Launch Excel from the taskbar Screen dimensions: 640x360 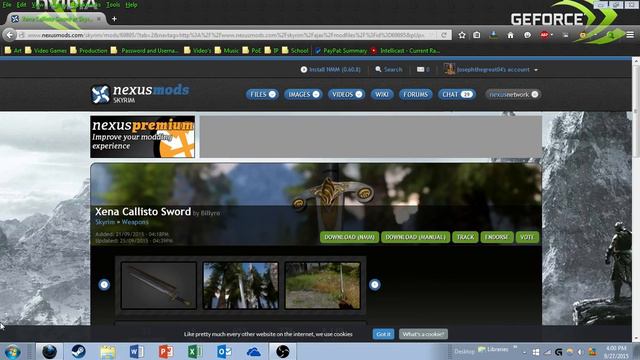[195, 351]
